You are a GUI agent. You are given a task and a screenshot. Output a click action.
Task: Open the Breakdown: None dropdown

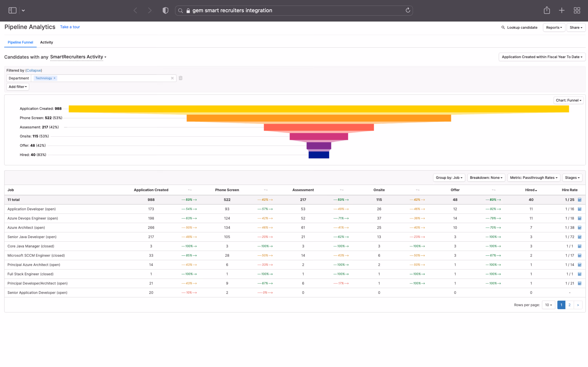(x=486, y=177)
